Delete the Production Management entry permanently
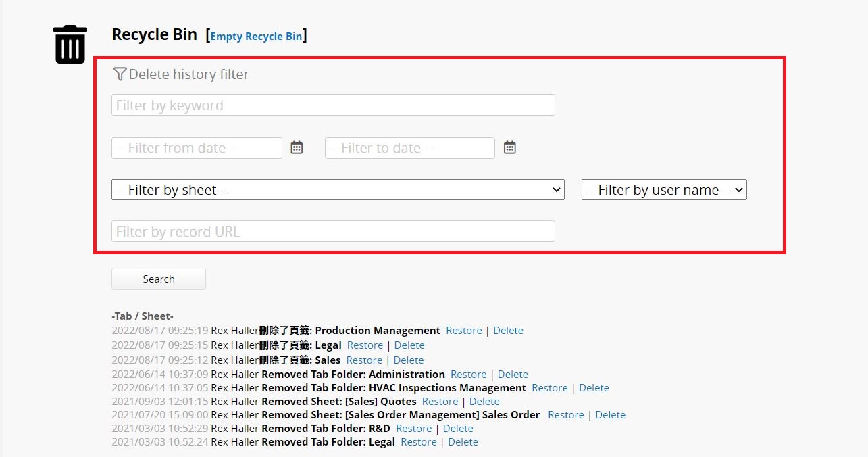This screenshot has width=868, height=457. coord(508,331)
